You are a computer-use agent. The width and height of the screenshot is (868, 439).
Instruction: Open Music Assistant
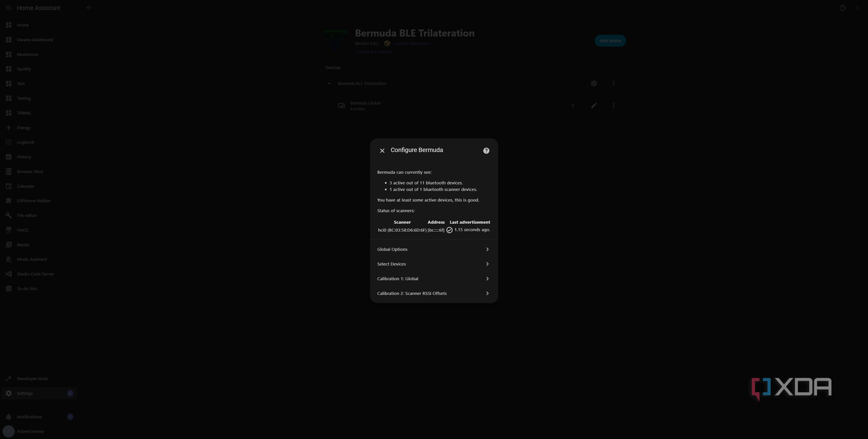tap(38, 259)
